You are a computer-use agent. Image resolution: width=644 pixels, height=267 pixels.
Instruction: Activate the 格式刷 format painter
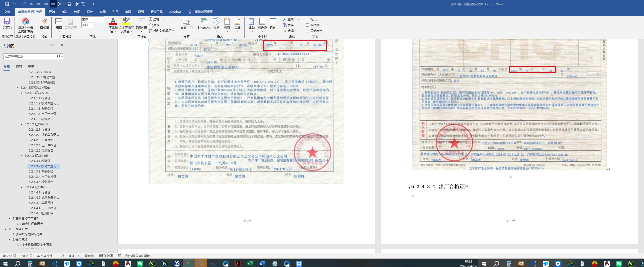(44, 24)
